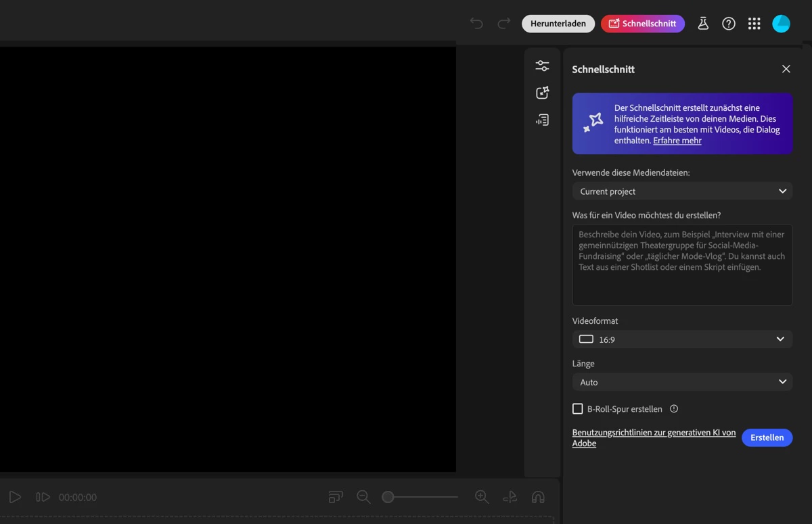Click the scene view icon near the zoom controls
The height and width of the screenshot is (524, 812).
point(335,497)
